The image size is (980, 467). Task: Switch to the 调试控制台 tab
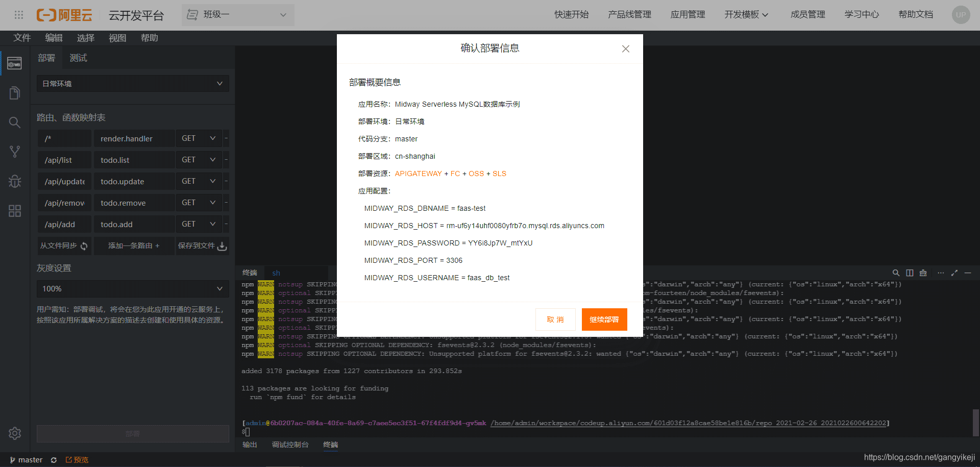coord(290,445)
